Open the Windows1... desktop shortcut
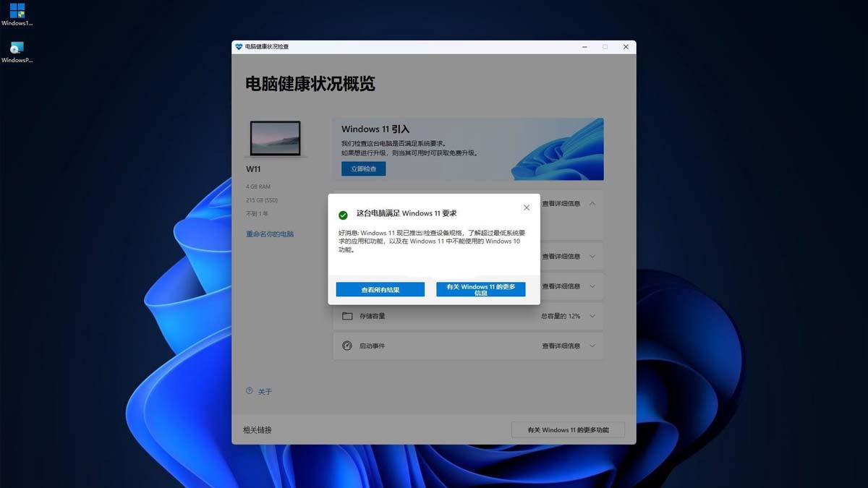Viewport: 868px width, 488px height. 17,14
